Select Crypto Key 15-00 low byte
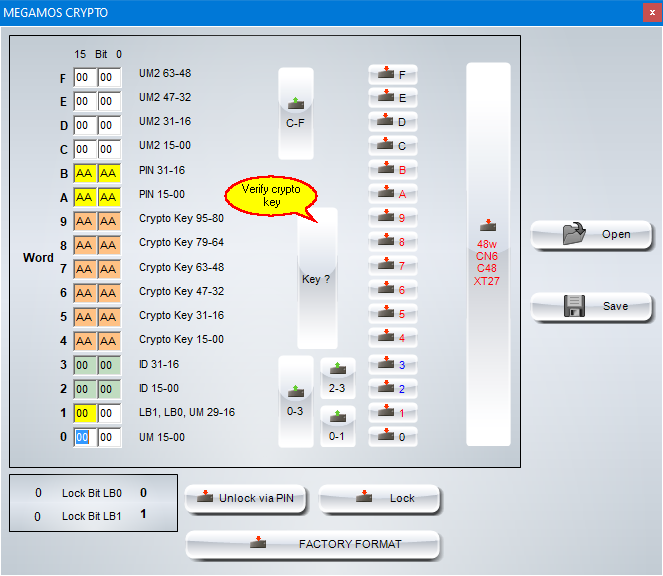 tap(110, 341)
